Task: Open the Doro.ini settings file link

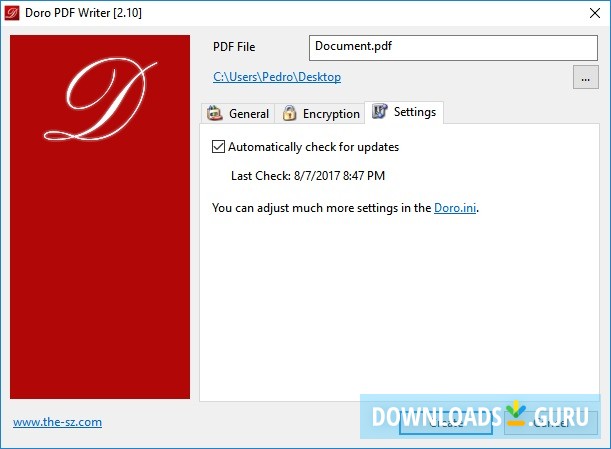Action: 455,208
